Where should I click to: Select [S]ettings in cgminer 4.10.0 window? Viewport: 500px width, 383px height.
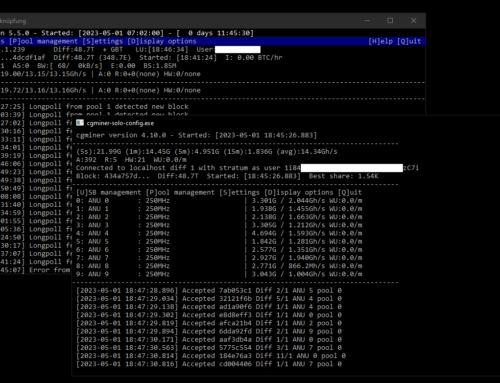239,192
